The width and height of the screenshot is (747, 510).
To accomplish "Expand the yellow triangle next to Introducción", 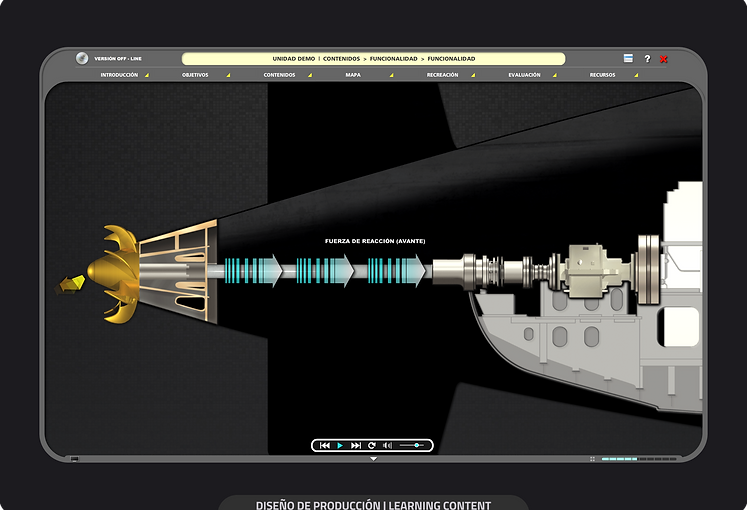I will (147, 75).
